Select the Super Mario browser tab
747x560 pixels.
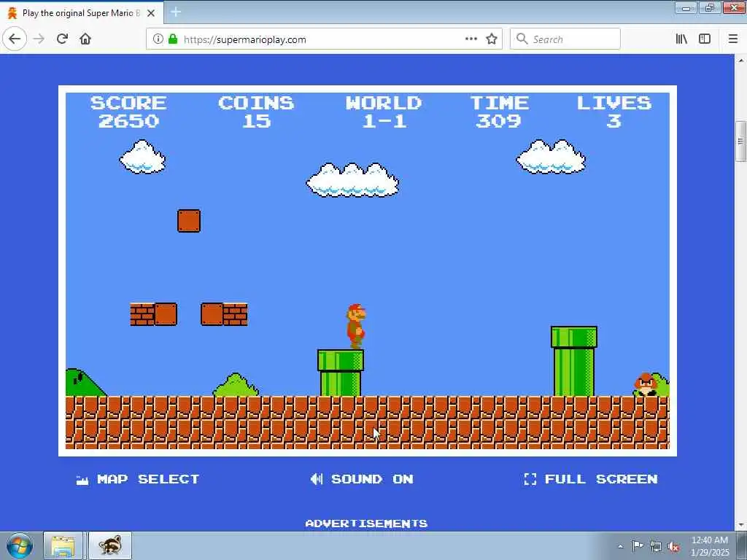82,13
